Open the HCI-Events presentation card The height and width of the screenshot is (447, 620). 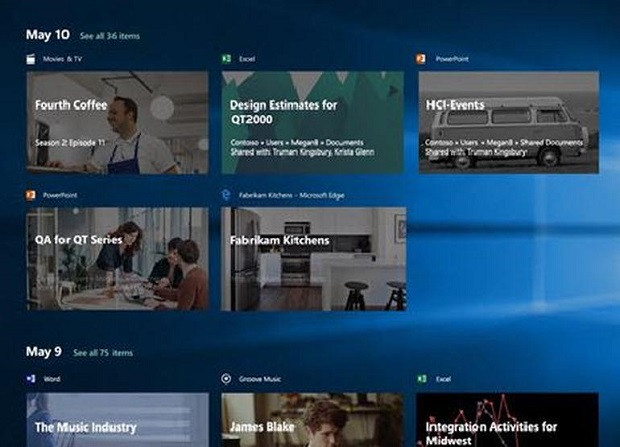point(508,123)
